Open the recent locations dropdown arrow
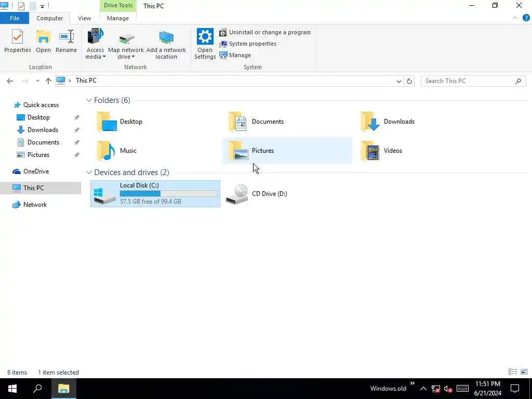Viewport: 532px width, 399px height. pyautogui.click(x=37, y=81)
